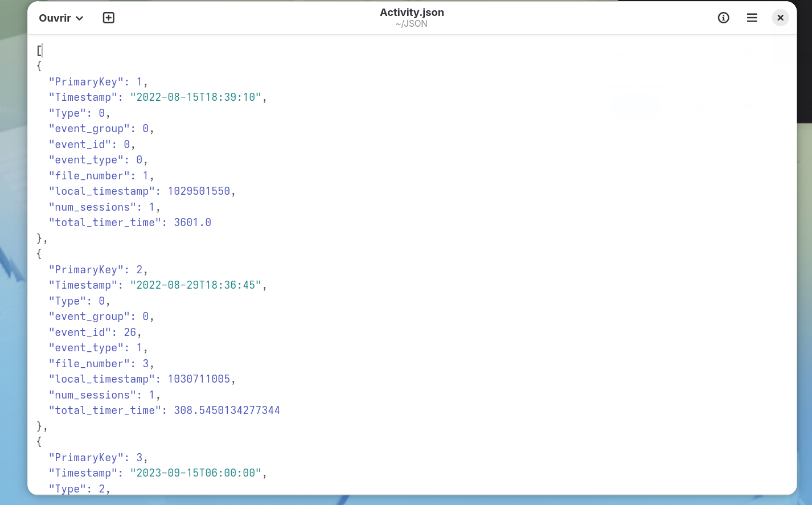The image size is (812, 505).
Task: Click "event_id": 26 line
Action: click(95, 332)
